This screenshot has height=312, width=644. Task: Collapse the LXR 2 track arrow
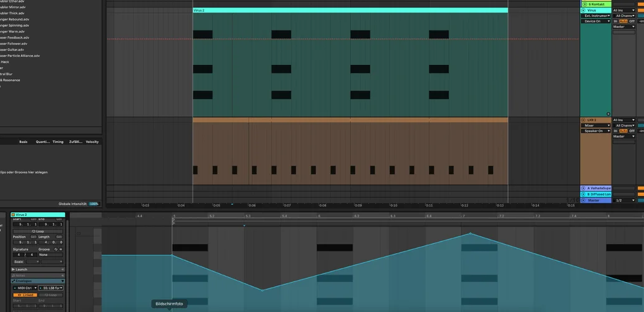tap(583, 120)
